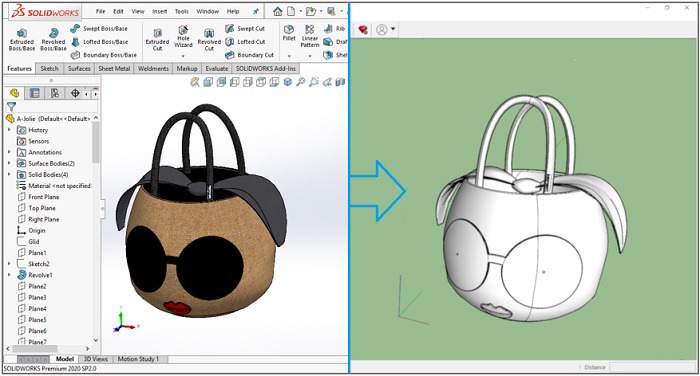
Task: Pin the SOLIDWORKS menu bar
Action: (x=256, y=12)
